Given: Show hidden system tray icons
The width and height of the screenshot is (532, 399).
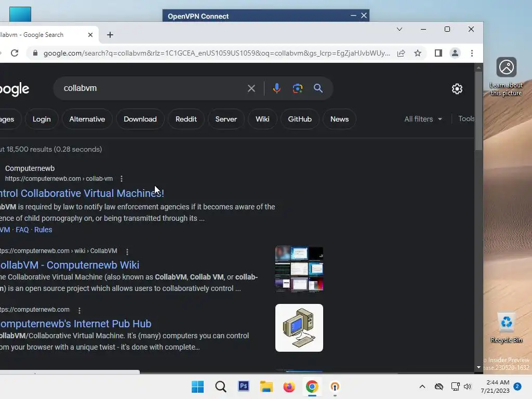Looking at the screenshot, I should coord(422,387).
